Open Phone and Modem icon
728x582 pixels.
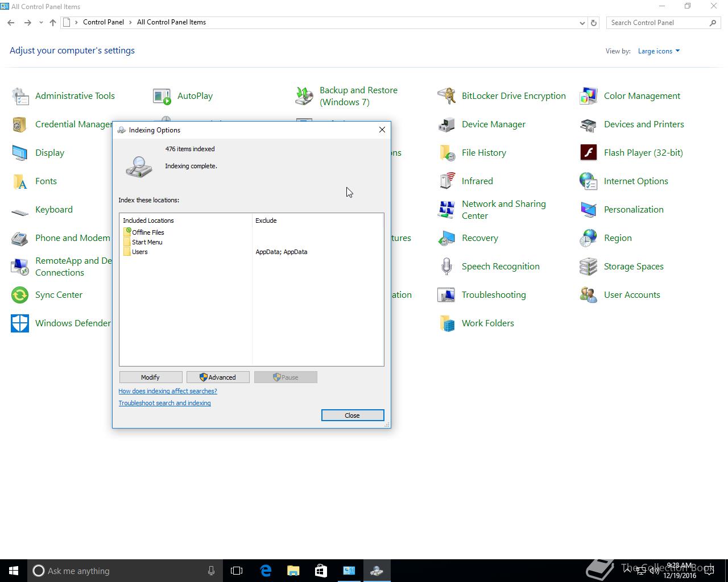click(20, 238)
